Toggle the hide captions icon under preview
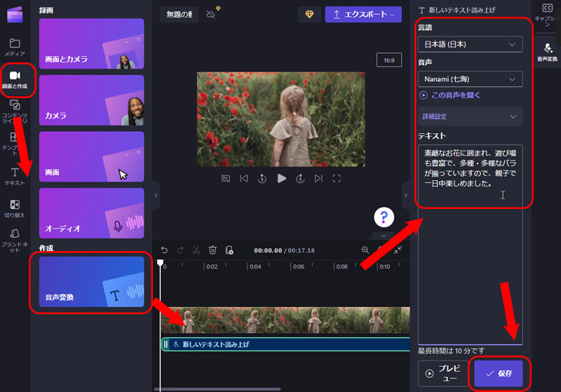The height and width of the screenshot is (392, 561). [x=226, y=178]
